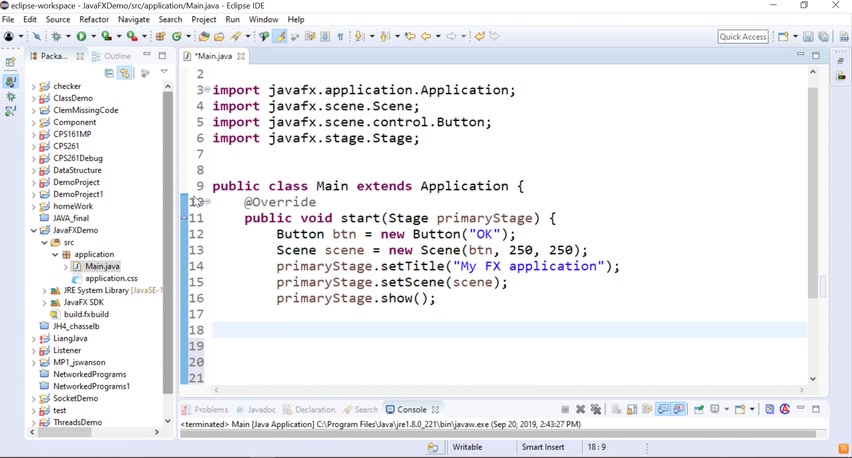Run the program with green Run button

pos(81,36)
